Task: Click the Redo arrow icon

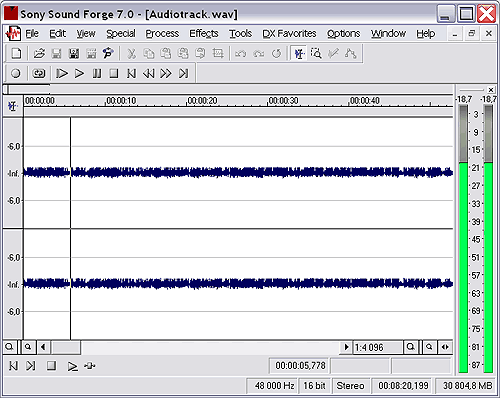Action: [258, 53]
